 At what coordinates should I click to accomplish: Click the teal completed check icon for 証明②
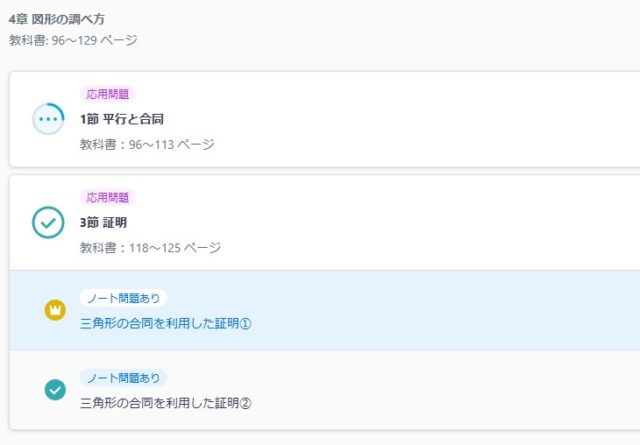[x=55, y=390]
